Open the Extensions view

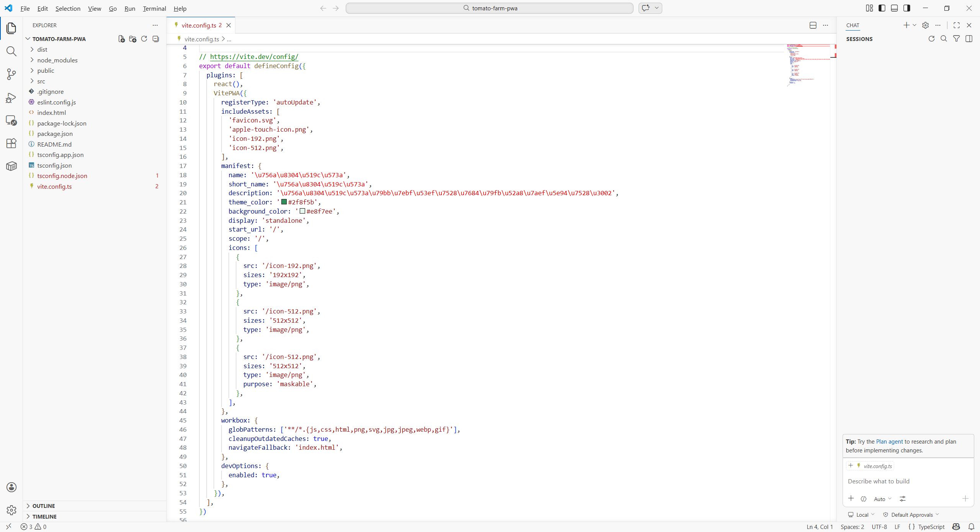[11, 143]
